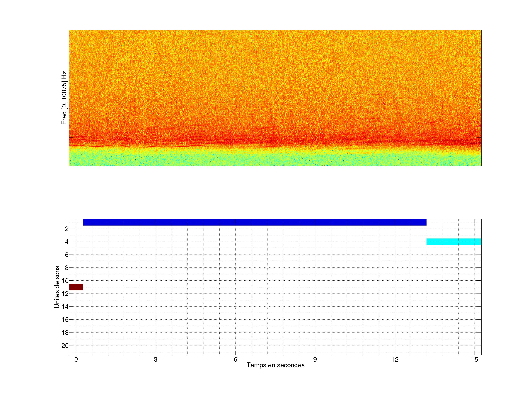Click y-axis tick label 10
This screenshot has width=532, height=399.
click(65, 281)
